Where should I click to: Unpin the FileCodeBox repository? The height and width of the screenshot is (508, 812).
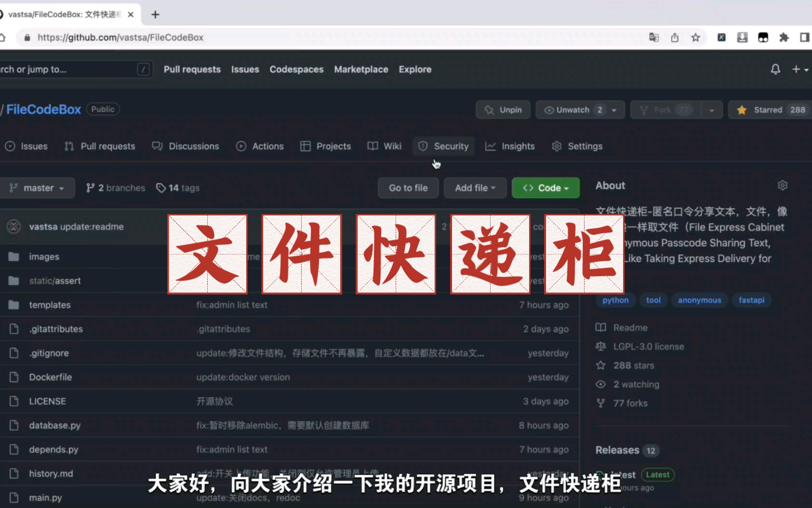pyautogui.click(x=503, y=110)
